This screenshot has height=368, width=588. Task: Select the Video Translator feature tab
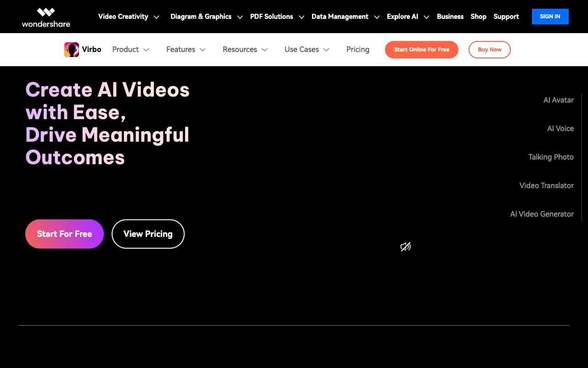[x=547, y=186]
